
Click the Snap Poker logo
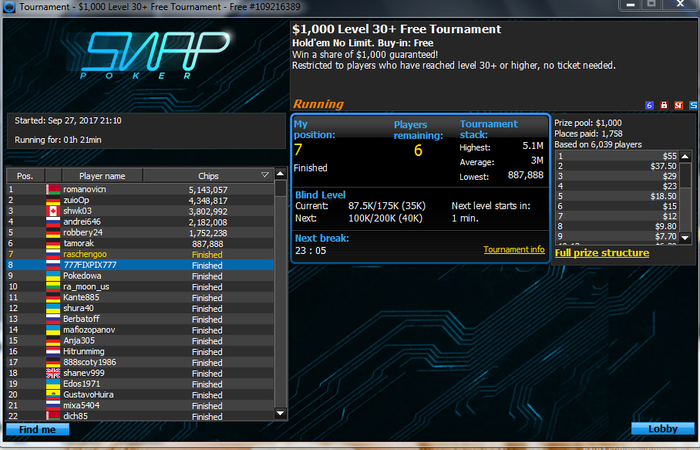154,54
